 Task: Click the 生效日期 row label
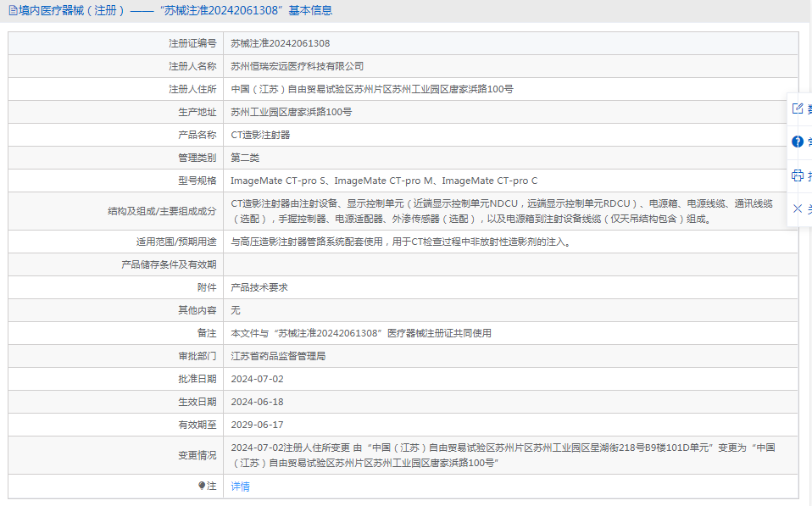(197, 402)
